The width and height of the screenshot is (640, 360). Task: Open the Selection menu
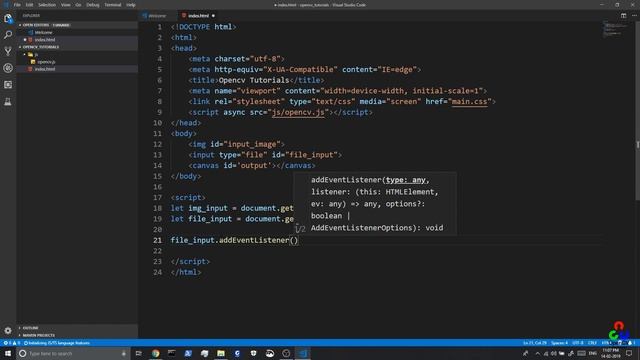[x=47, y=5]
